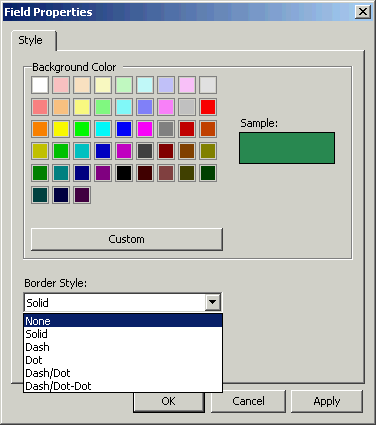
Task: Pick the bright lime green swatch
Action: click(82, 129)
